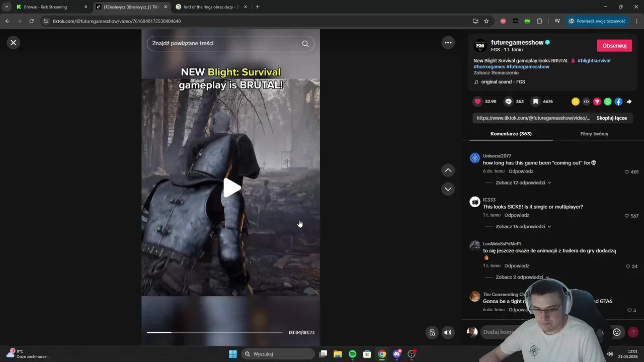Send to friends via red paper-plane icon
The width and height of the screenshot is (644, 362).
pyautogui.click(x=597, y=102)
